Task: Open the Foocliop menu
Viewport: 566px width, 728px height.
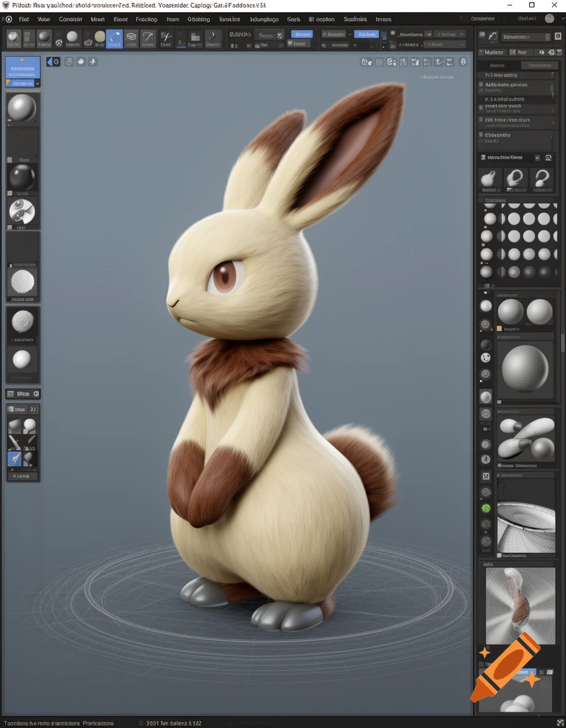Action: pos(147,19)
